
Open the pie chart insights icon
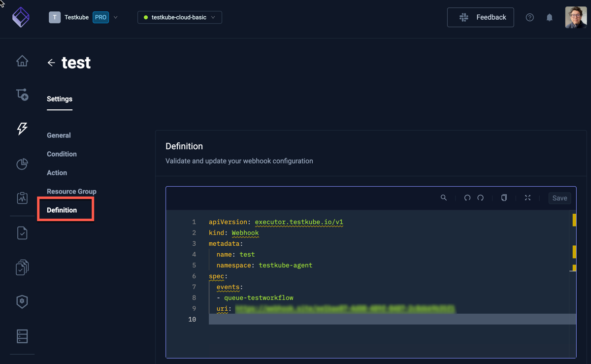22,164
